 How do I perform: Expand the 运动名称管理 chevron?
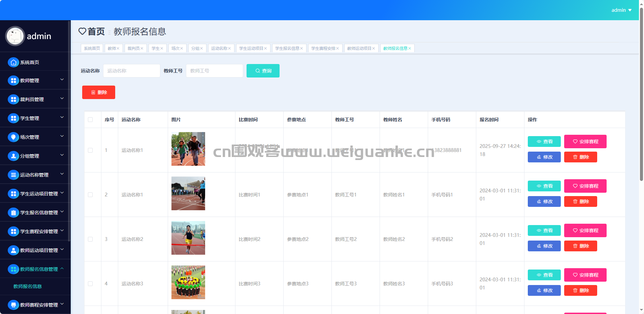pos(62,174)
